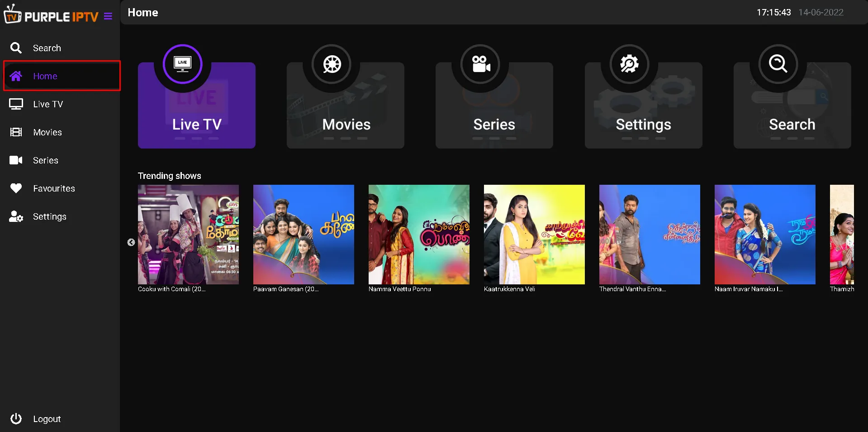This screenshot has height=432, width=868.
Task: Open the Settings card title
Action: click(644, 125)
